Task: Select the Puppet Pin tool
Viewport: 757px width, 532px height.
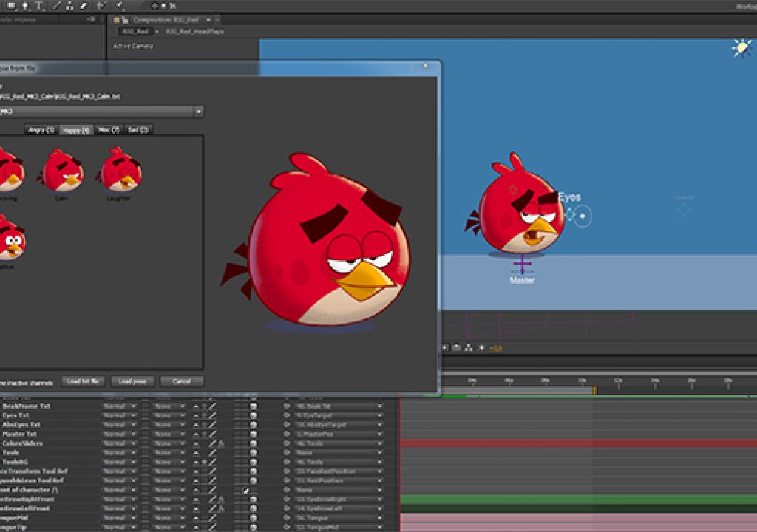Action: (120, 6)
